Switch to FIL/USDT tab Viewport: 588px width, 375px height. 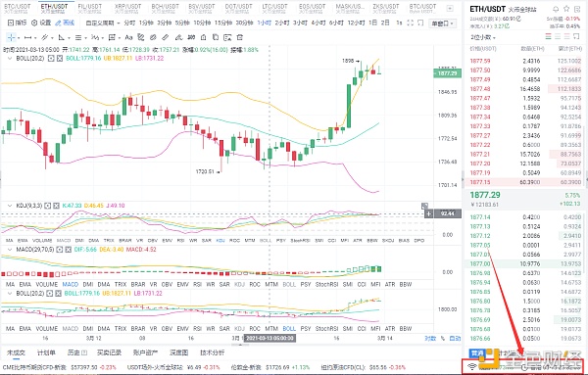tap(90, 8)
